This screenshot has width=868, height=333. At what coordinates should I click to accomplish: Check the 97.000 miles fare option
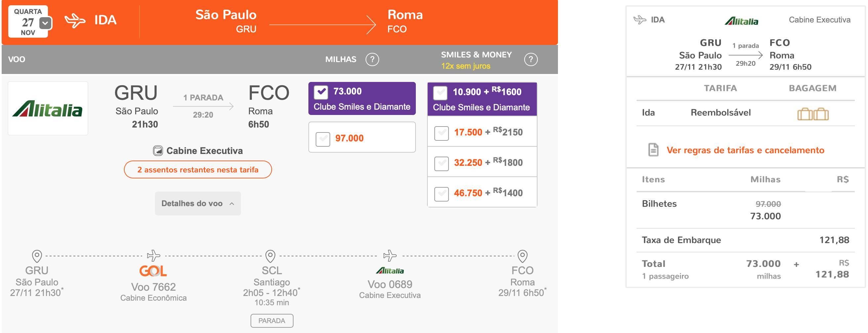click(x=323, y=139)
